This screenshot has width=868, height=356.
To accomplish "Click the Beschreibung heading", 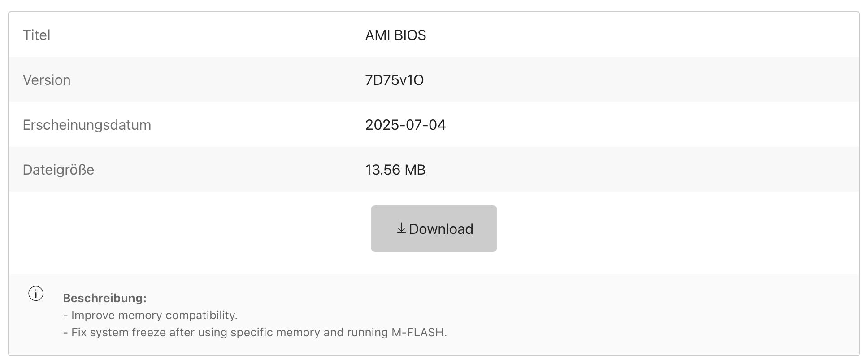I will [104, 298].
